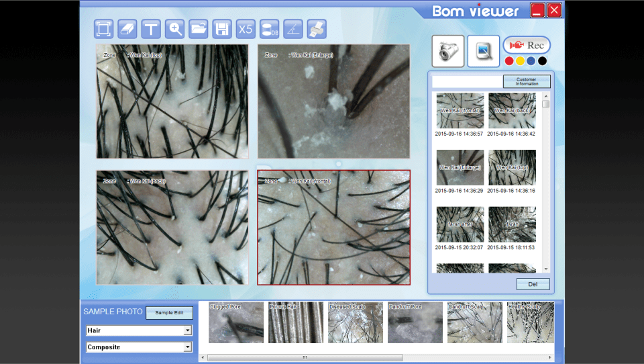The height and width of the screenshot is (364, 644).
Task: Choose the X5 magnification button
Action: pos(246,29)
